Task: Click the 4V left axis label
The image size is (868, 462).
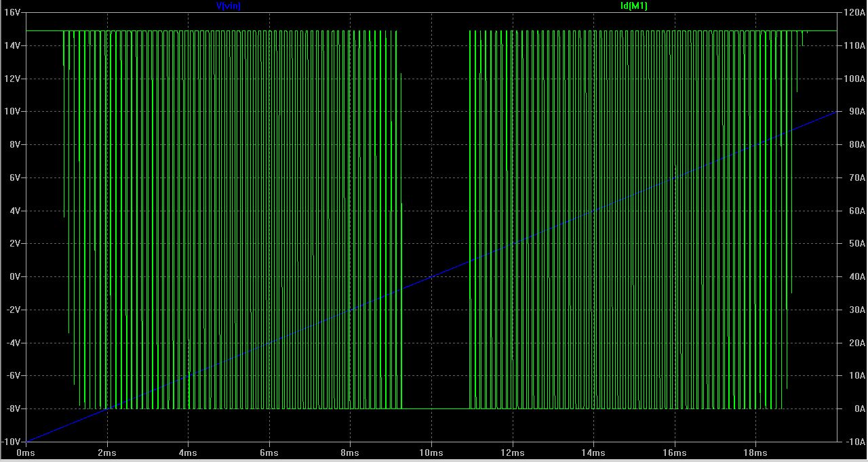Action: pos(15,211)
